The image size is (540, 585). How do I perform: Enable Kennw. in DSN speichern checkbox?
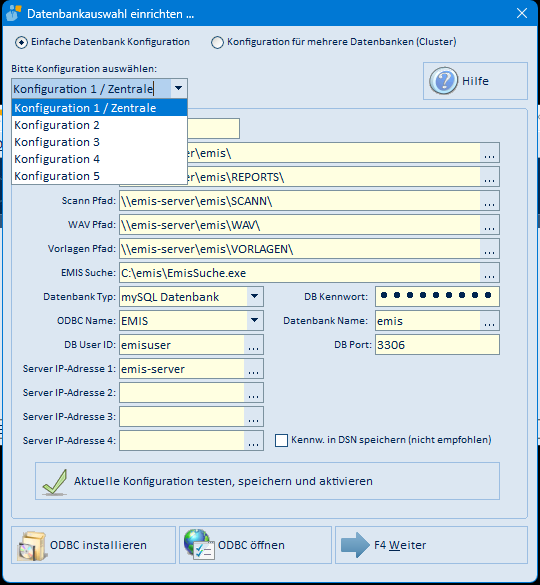(281, 440)
